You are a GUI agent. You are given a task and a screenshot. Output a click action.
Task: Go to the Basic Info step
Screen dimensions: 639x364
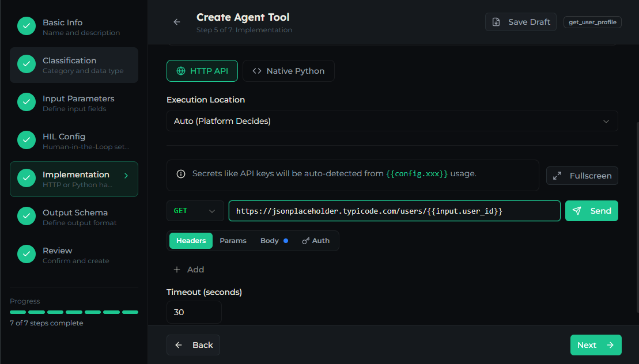[74, 27]
